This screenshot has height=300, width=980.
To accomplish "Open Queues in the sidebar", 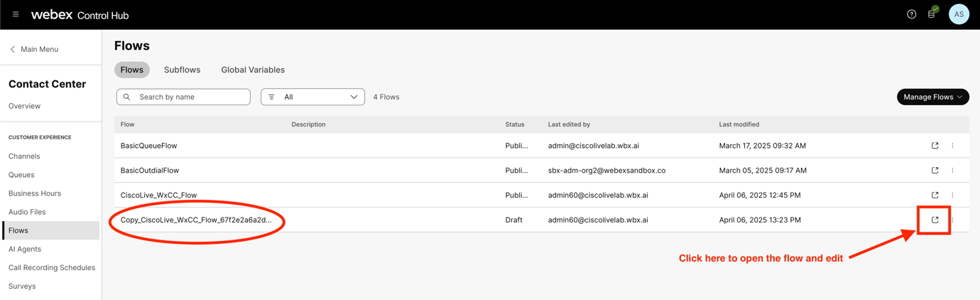I will (x=21, y=175).
